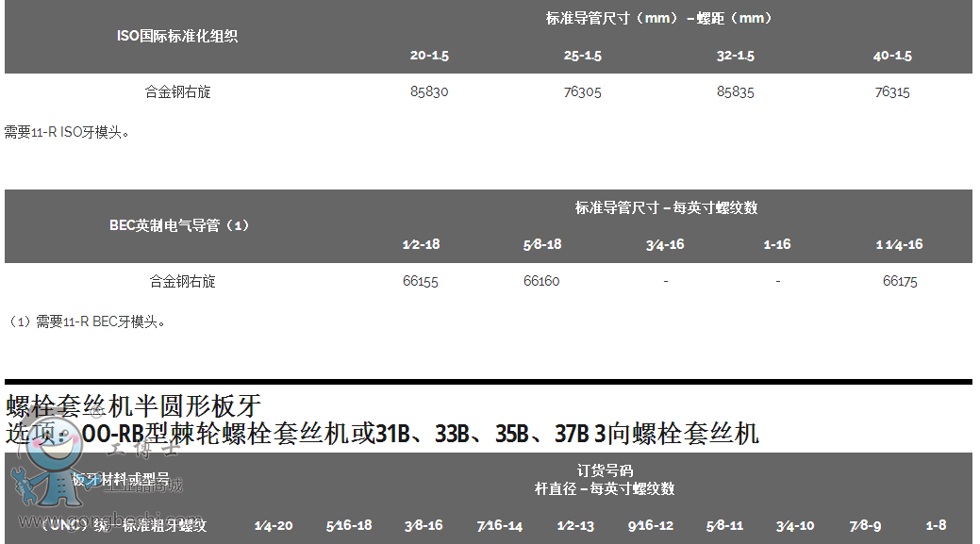This screenshot has width=980, height=544.
Task: Select the "5/8-18" column header
Action: [x=542, y=244]
